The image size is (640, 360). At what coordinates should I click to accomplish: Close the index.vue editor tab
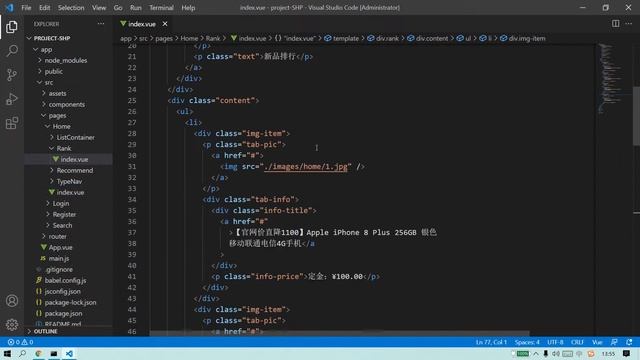(x=165, y=24)
